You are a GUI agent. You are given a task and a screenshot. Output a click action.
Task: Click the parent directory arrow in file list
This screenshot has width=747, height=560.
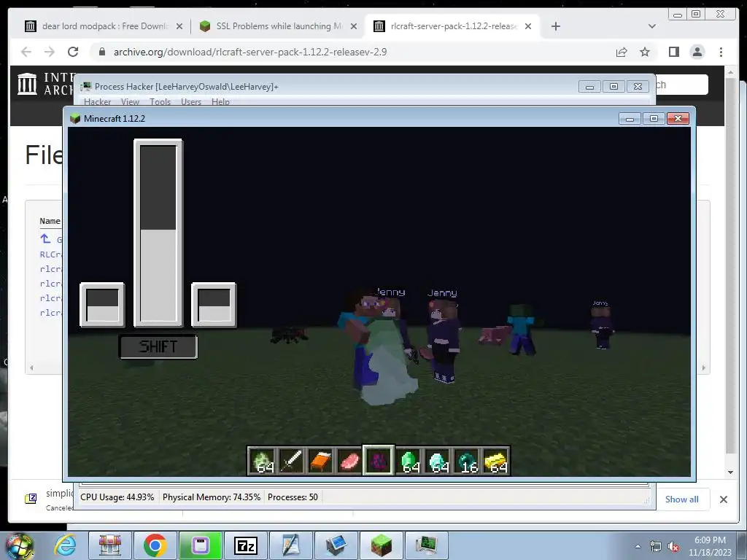tap(45, 238)
